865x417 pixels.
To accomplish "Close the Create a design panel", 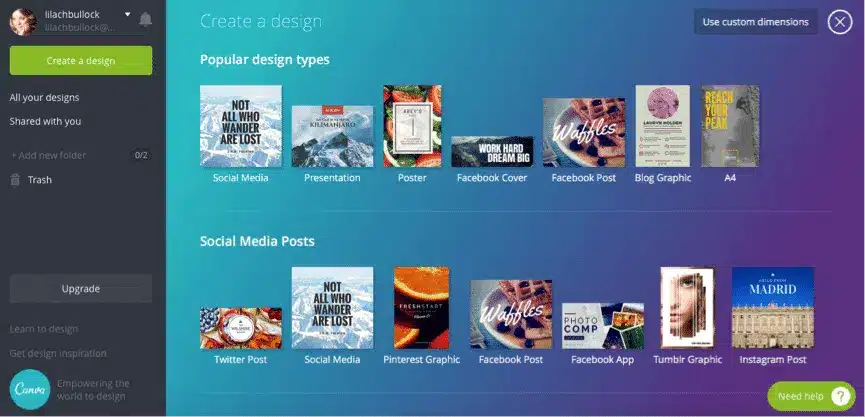I will (x=840, y=22).
